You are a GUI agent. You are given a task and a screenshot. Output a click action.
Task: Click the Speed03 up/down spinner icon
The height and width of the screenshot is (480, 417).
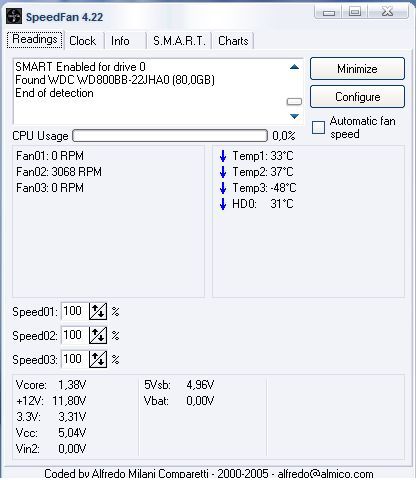98,359
